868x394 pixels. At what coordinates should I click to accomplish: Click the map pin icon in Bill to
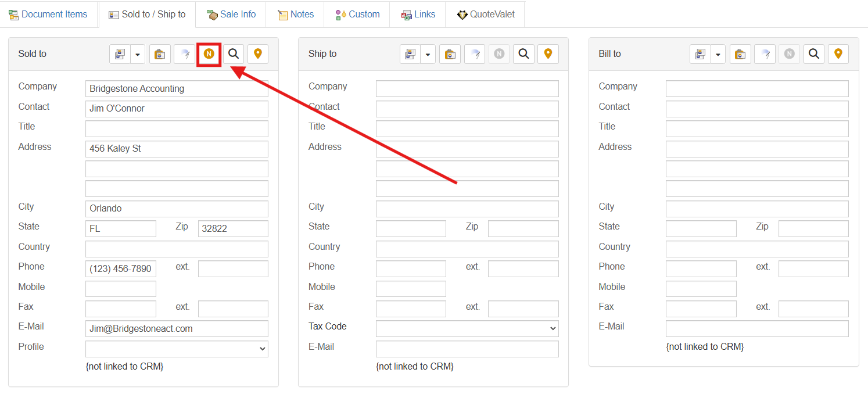tap(838, 54)
